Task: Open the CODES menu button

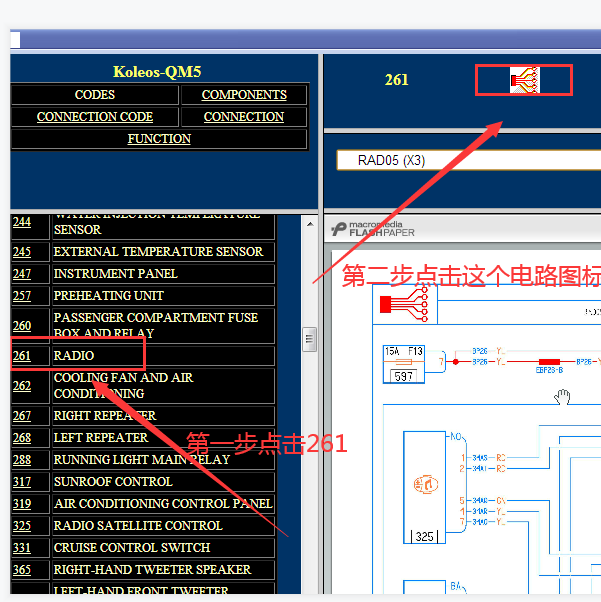Action: pyautogui.click(x=94, y=95)
